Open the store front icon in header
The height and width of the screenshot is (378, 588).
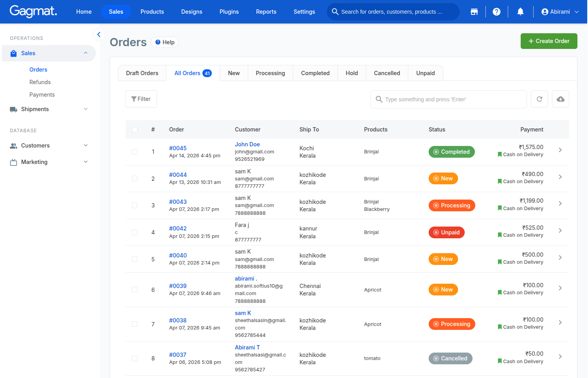click(474, 12)
